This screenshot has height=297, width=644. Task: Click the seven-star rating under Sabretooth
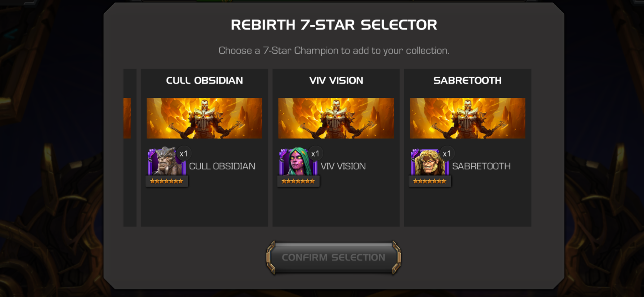coord(430,181)
